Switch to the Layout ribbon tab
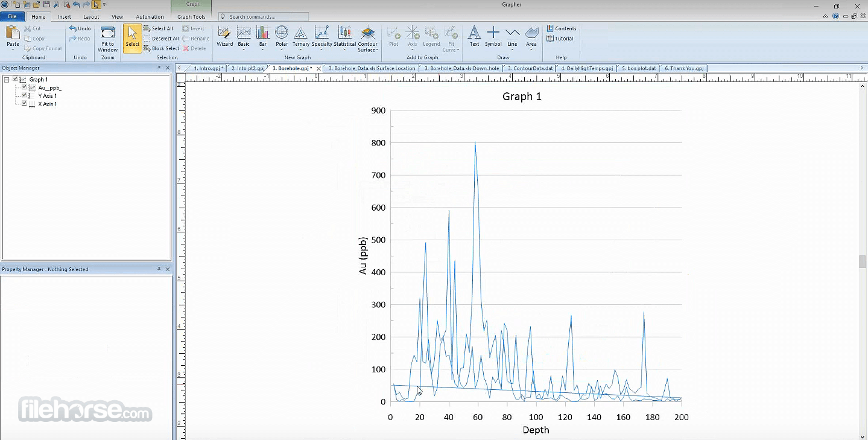The width and height of the screenshot is (868, 440). 91,17
